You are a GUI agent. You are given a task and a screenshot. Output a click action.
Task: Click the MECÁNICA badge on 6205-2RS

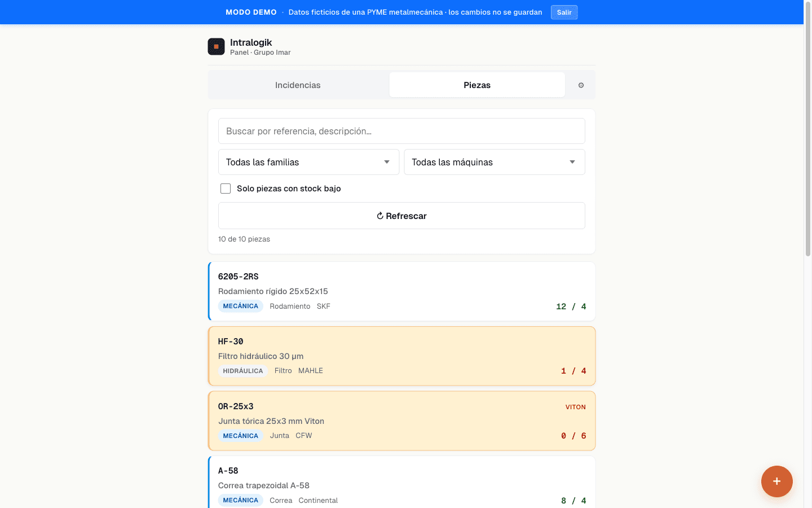coord(241,306)
